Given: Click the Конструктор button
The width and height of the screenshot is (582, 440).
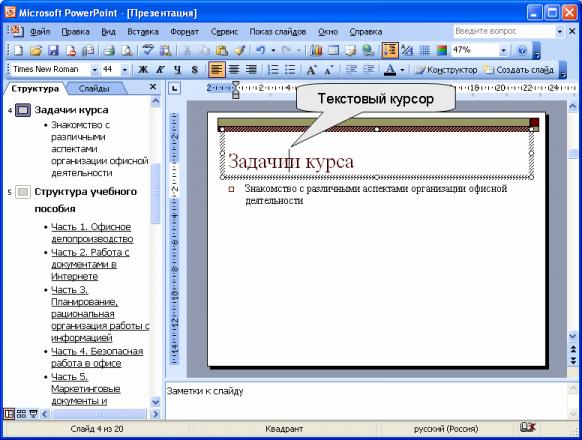Looking at the screenshot, I should coord(446,70).
